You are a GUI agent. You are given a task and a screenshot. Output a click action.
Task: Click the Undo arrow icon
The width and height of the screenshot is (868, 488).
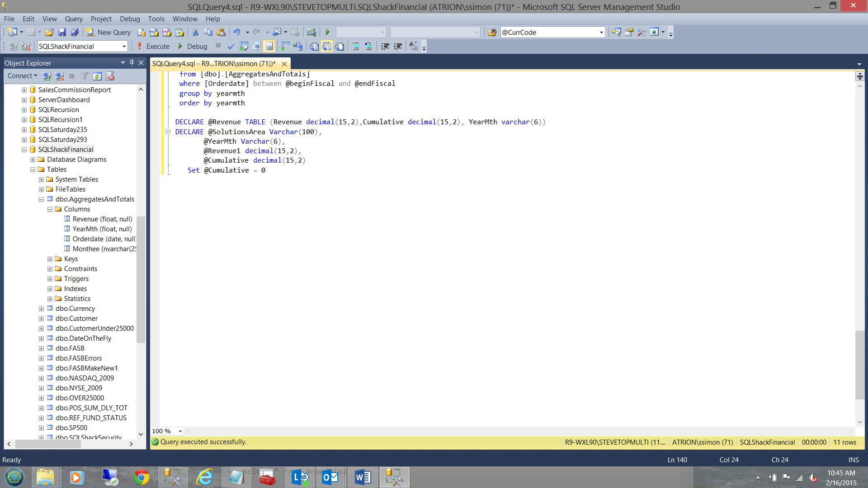[x=236, y=32]
